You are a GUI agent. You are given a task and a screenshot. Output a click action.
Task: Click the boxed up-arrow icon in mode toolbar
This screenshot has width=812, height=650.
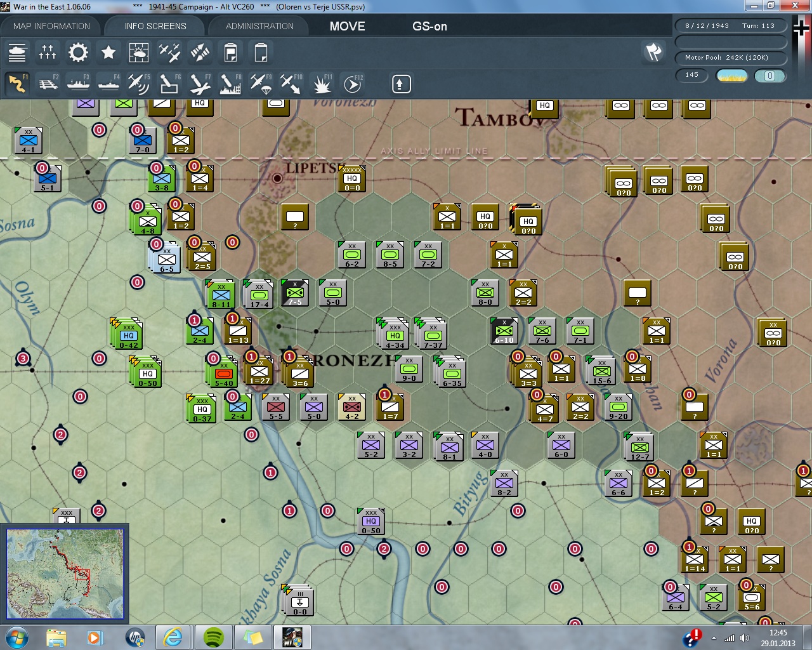[x=401, y=84]
